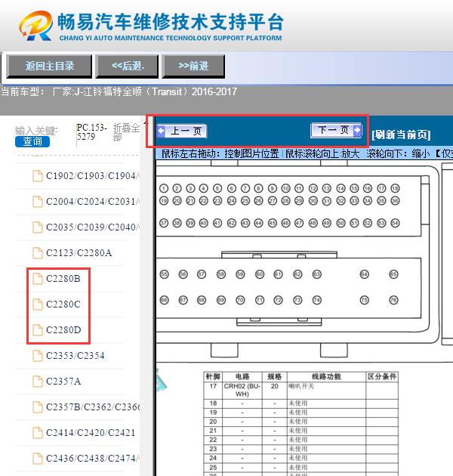Click document icon beside C2414/C2420/C2421
This screenshot has height=476, width=453.
(38, 433)
